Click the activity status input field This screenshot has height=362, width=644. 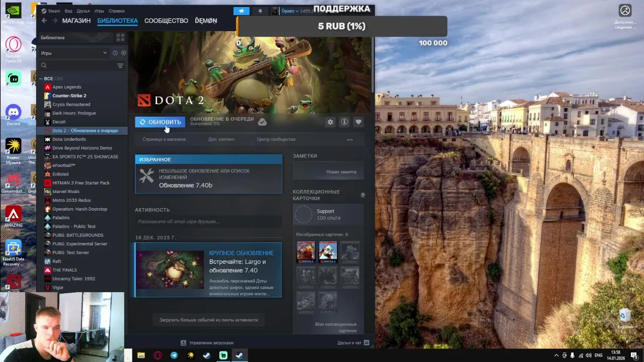point(208,221)
